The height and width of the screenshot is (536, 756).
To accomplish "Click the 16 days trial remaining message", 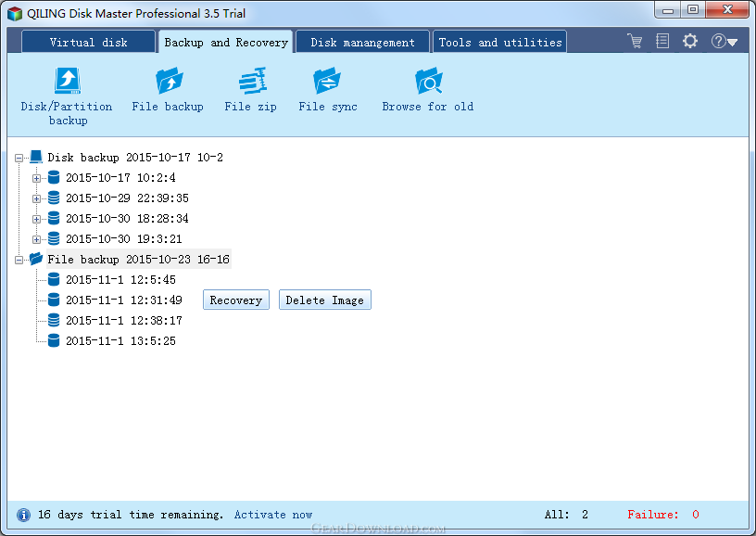I will coord(131,515).
